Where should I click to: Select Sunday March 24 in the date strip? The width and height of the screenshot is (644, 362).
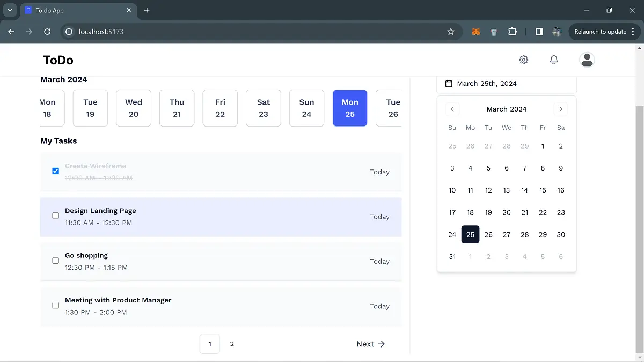306,108
